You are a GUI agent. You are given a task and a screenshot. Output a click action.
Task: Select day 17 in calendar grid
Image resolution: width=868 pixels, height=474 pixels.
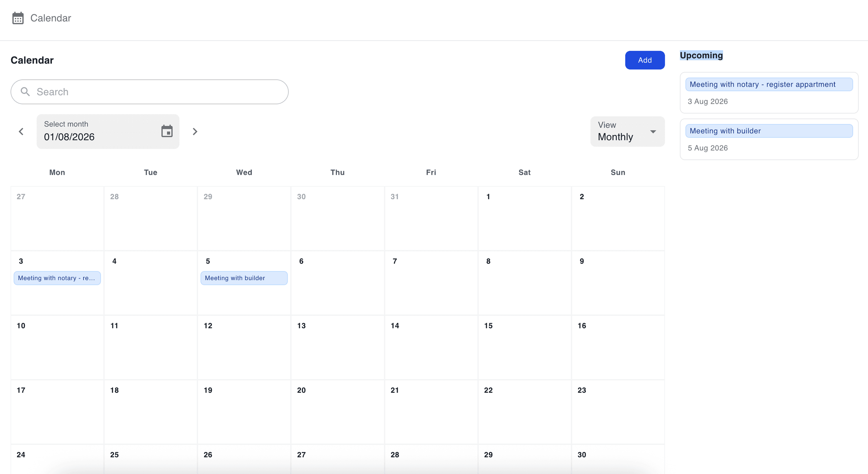point(57,412)
